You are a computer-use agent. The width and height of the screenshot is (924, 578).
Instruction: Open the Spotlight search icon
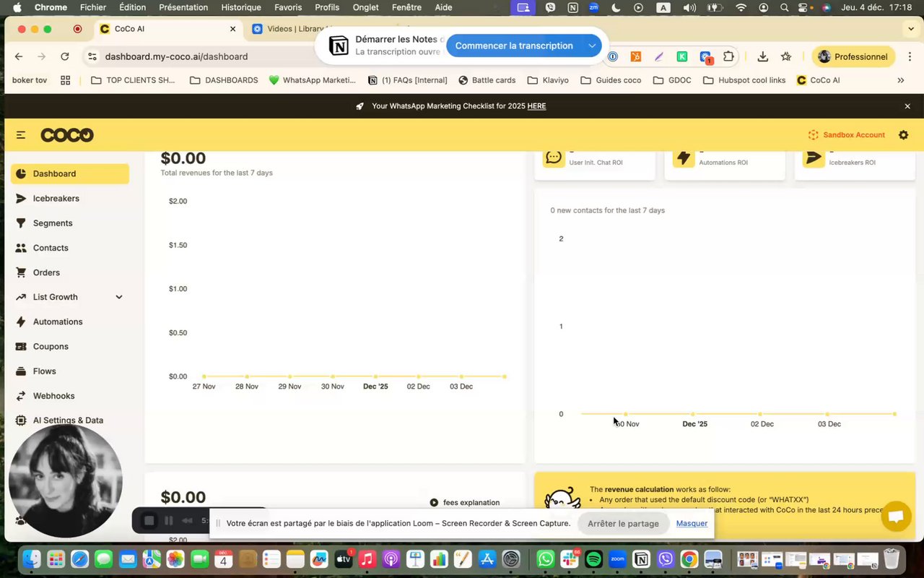coord(785,7)
